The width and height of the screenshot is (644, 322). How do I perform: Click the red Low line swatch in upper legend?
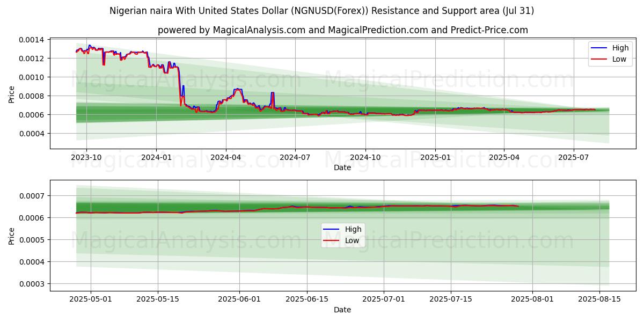(x=599, y=60)
